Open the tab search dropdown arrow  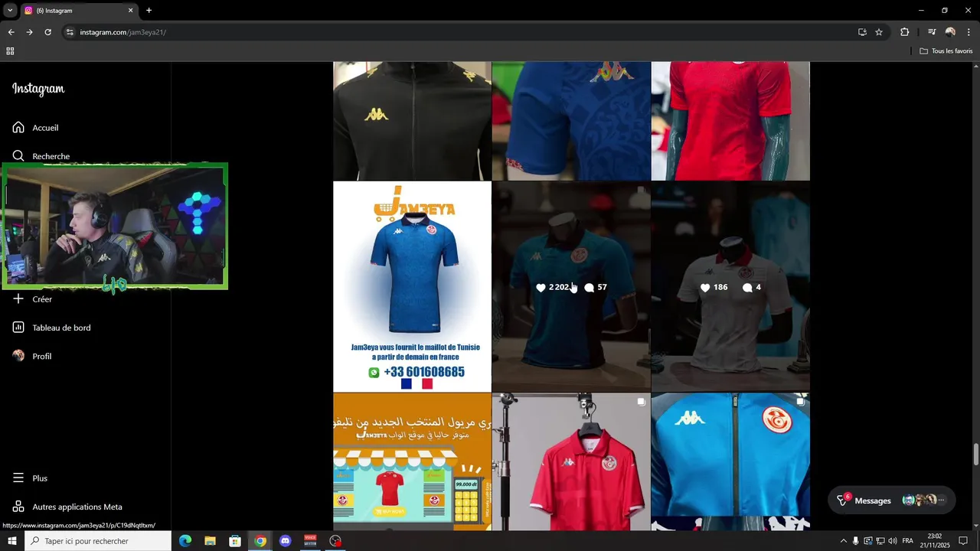click(x=10, y=11)
